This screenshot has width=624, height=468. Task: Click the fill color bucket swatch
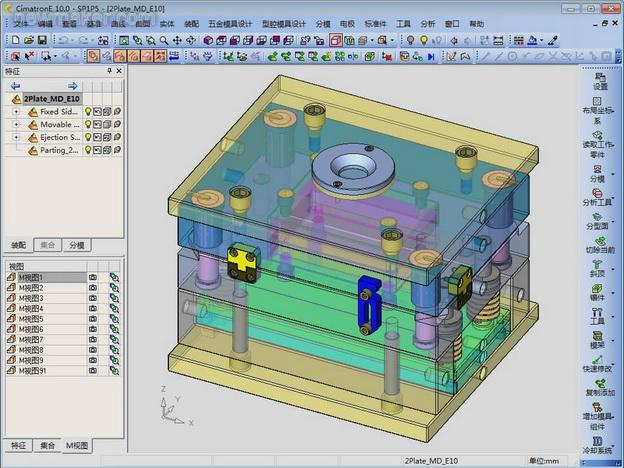[x=532, y=40]
